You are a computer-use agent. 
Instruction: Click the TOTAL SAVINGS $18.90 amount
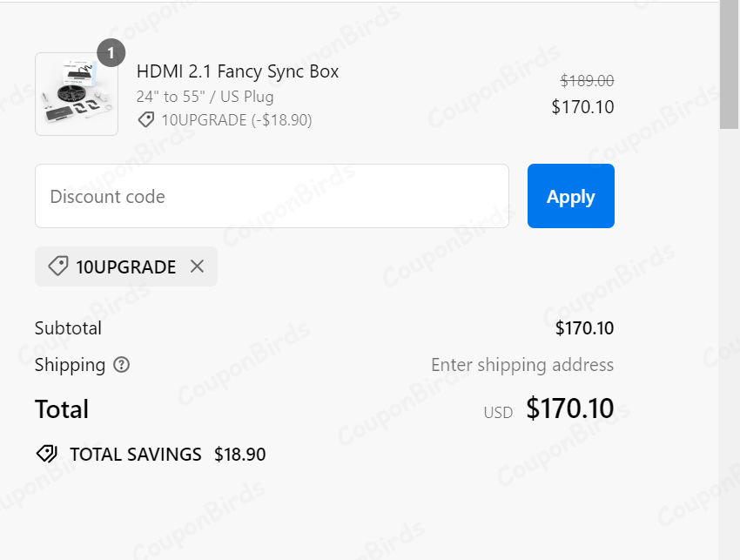(x=239, y=454)
